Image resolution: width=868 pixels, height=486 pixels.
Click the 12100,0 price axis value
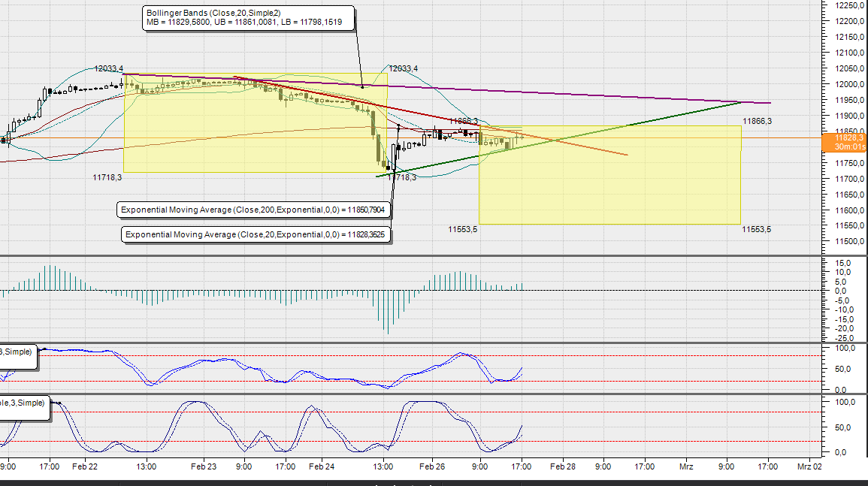(850, 53)
